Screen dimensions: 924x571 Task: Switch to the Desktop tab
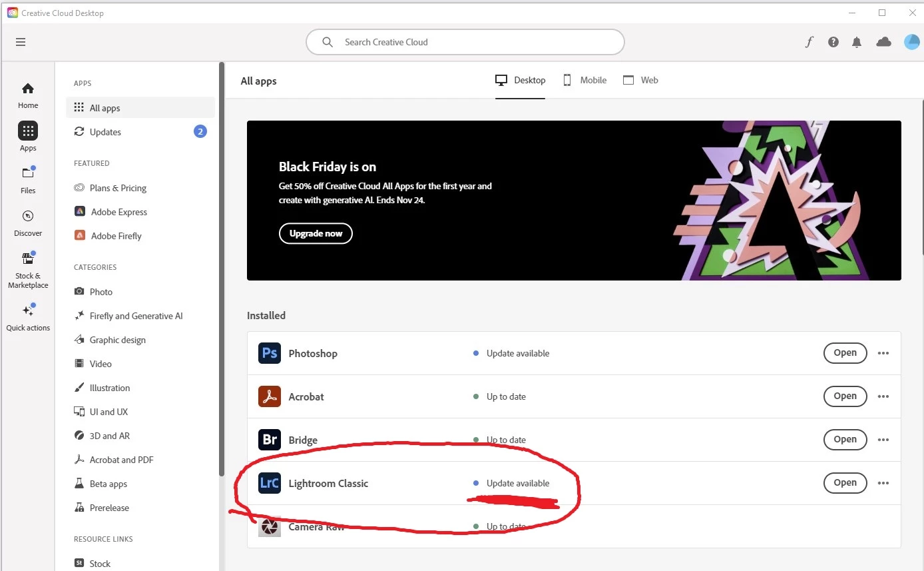520,80
